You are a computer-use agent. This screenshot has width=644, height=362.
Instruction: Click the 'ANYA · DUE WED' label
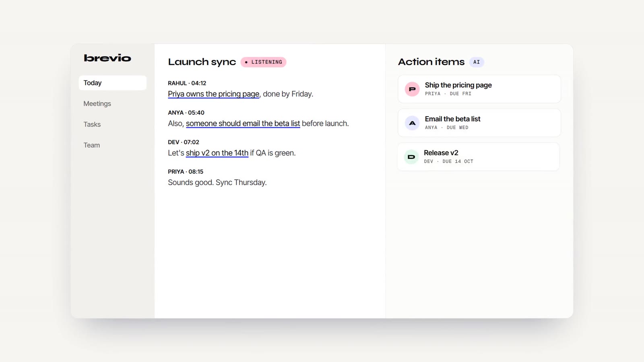point(447,128)
